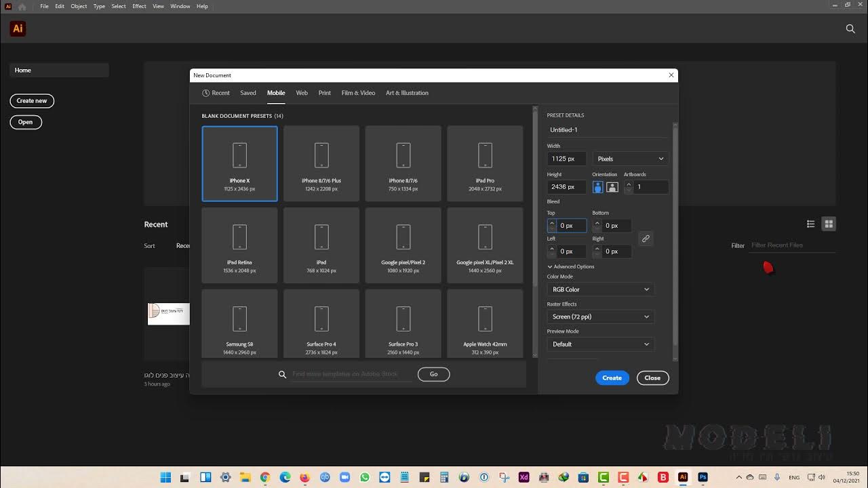Collapse the Advanced Options section
Image resolution: width=868 pixels, height=488 pixels.
pyautogui.click(x=571, y=266)
